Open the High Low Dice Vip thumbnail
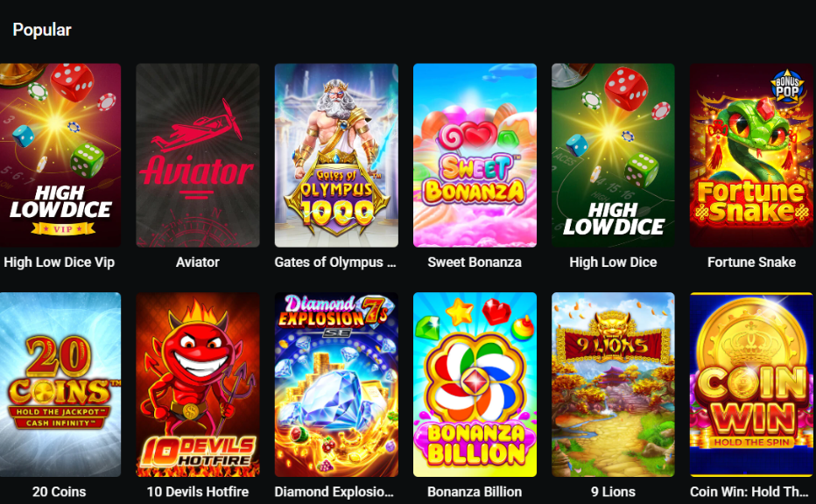 click(x=60, y=155)
